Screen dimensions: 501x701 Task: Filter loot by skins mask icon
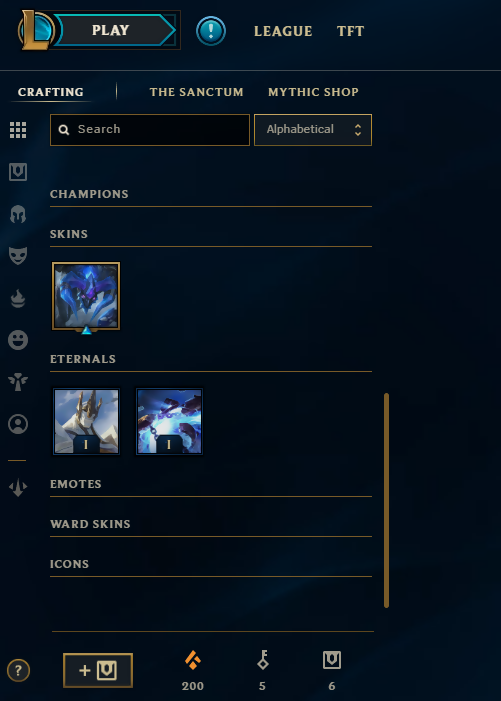pyautogui.click(x=18, y=256)
